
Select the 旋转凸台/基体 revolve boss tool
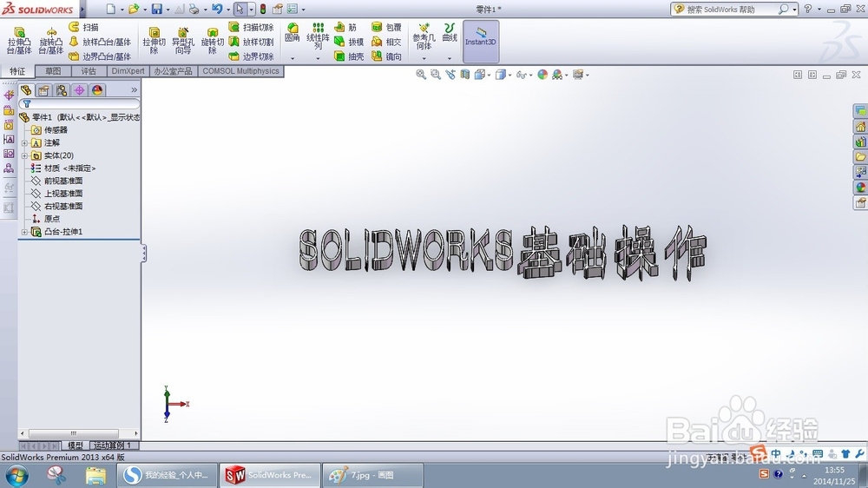click(51, 41)
